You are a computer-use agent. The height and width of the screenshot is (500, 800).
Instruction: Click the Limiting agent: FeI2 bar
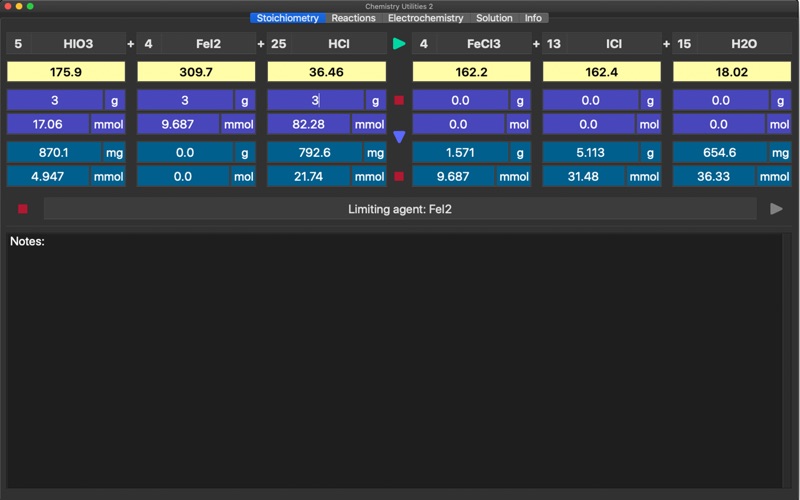click(x=399, y=209)
